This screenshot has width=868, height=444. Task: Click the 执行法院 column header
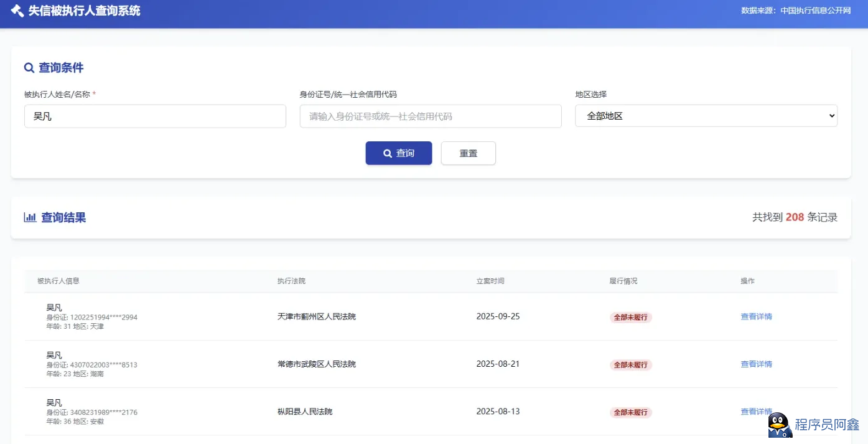[x=291, y=281]
